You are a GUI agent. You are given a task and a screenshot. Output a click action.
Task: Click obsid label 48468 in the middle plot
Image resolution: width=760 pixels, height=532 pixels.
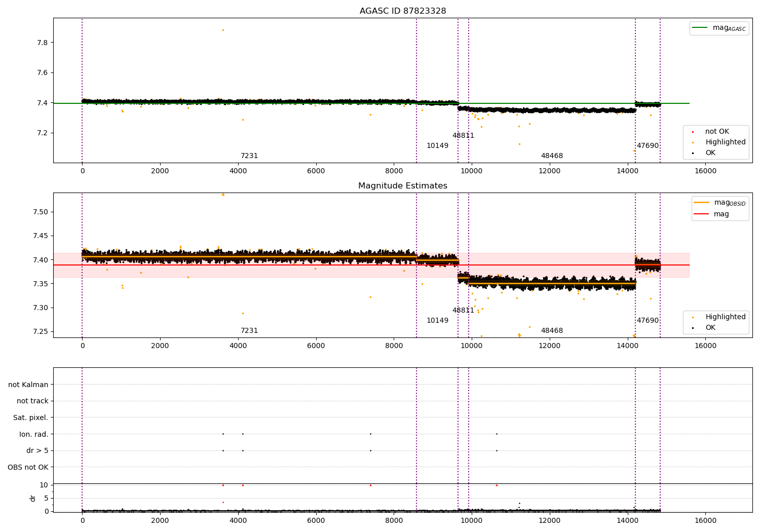pyautogui.click(x=552, y=330)
